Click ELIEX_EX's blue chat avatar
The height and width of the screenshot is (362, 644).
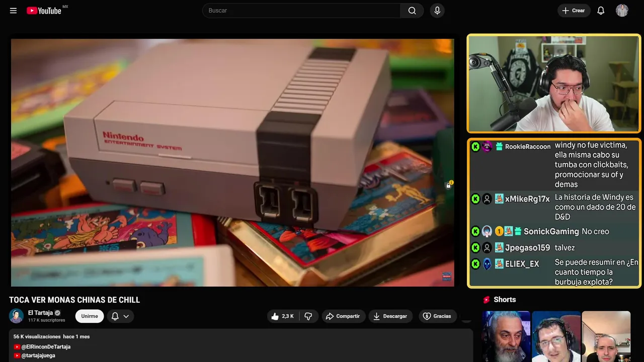point(487,264)
